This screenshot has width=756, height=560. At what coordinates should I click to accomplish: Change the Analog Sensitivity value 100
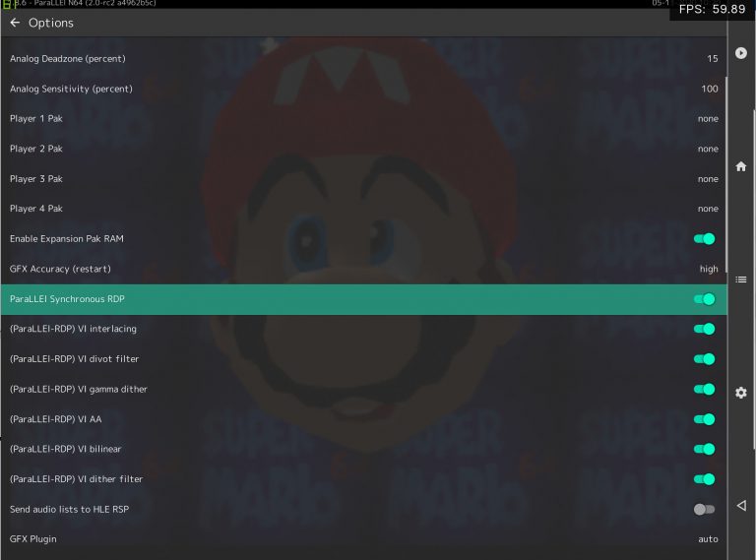(709, 89)
